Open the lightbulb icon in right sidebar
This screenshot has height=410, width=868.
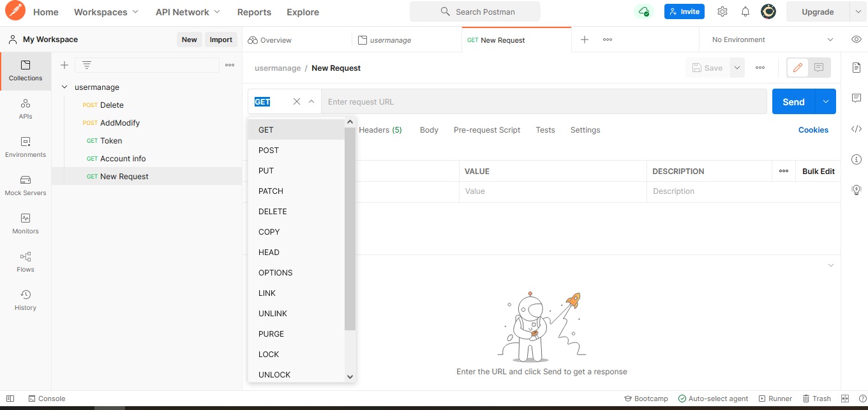click(857, 189)
